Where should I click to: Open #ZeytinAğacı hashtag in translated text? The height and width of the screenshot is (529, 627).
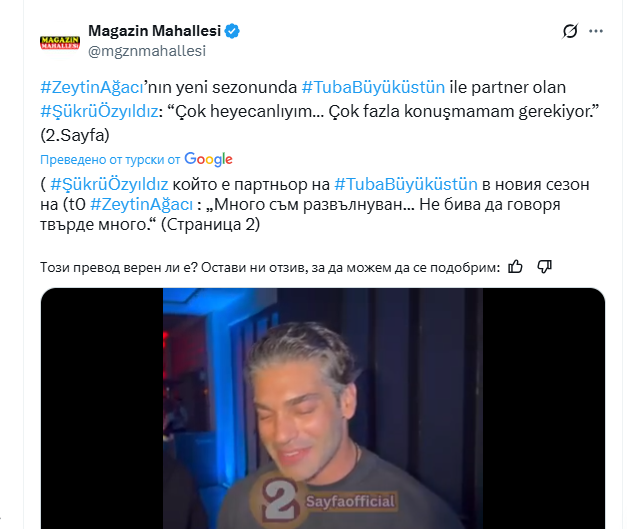pyautogui.click(x=142, y=204)
